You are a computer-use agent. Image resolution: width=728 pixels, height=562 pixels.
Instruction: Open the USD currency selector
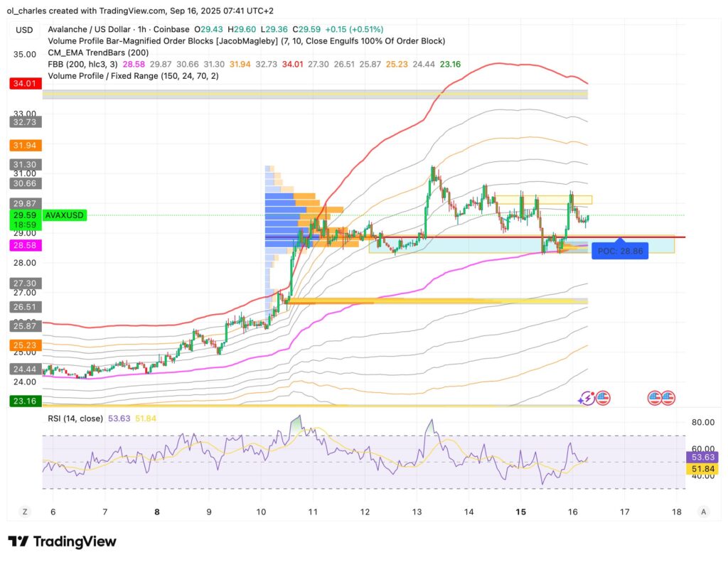tap(24, 30)
